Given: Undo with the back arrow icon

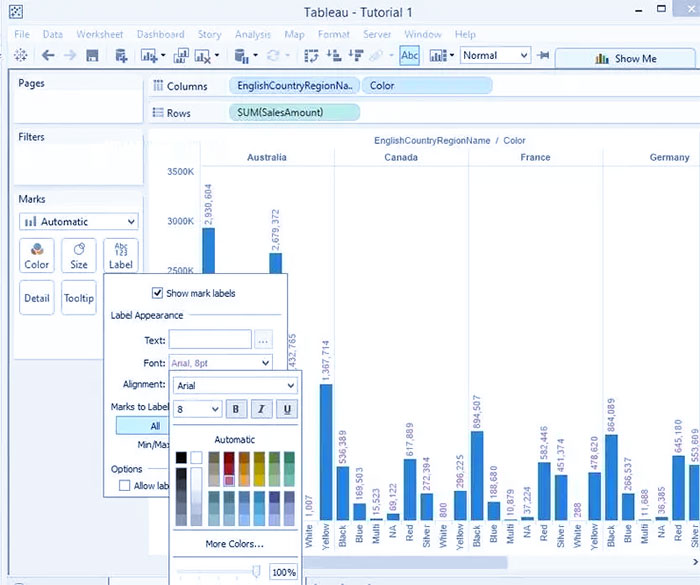Looking at the screenshot, I should (48, 55).
